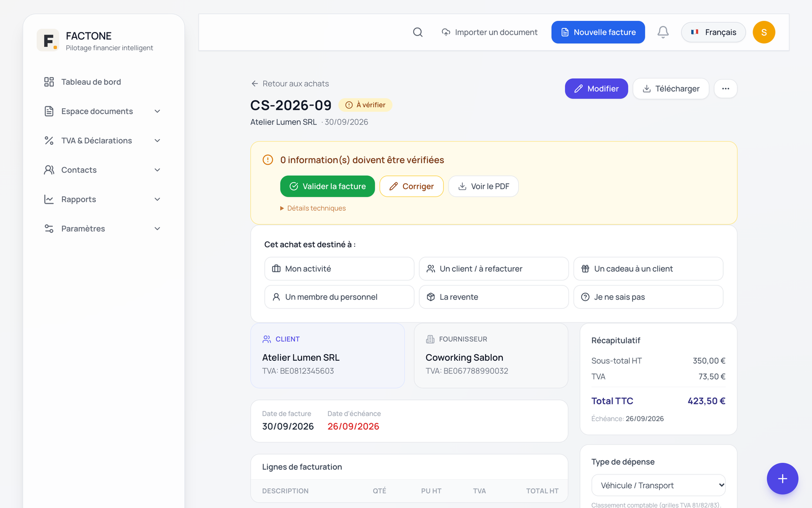Click Nouvelle facture button
Screen dimensions: 812x508
pos(598,32)
